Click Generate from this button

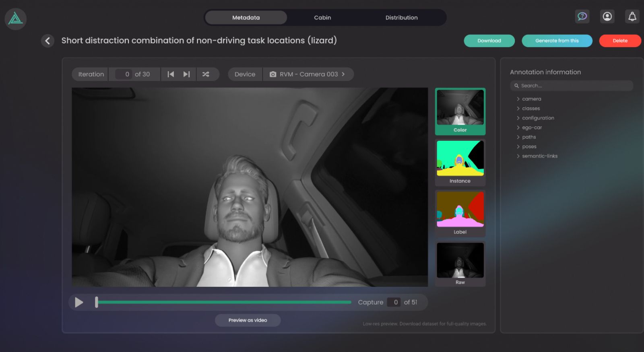coord(557,41)
